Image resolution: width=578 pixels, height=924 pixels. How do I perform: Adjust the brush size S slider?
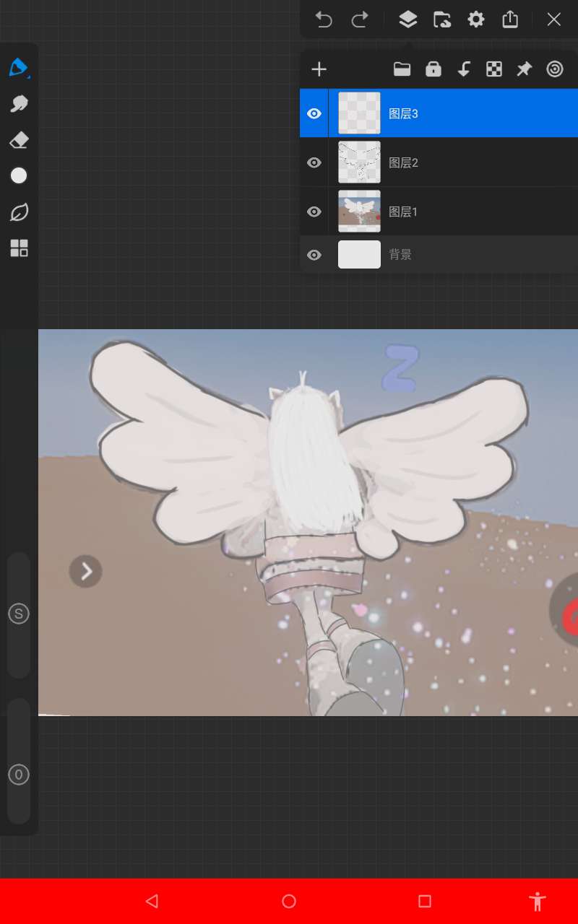point(19,615)
